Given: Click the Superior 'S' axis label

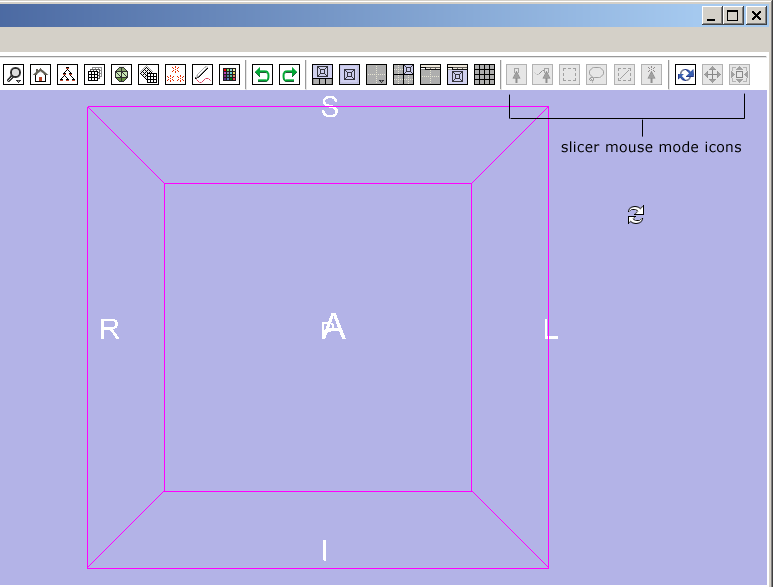Looking at the screenshot, I should click(x=330, y=107).
